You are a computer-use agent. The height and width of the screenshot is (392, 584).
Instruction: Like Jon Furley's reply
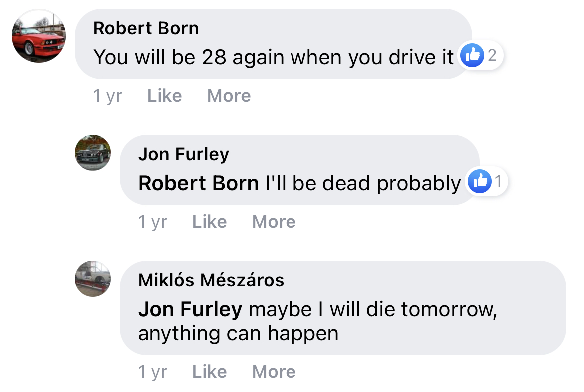coord(209,222)
